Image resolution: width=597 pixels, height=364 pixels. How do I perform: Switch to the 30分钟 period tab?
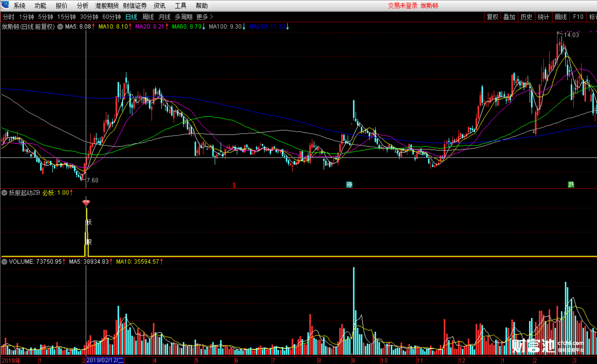pos(89,17)
